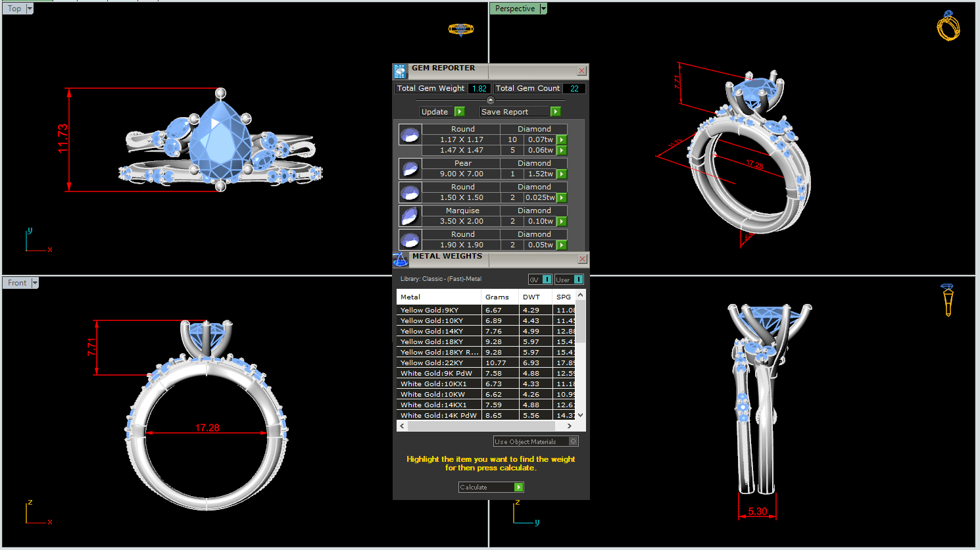Open the Top viewport dropdown arrow
Screen dimensions: 980x550
30,9
